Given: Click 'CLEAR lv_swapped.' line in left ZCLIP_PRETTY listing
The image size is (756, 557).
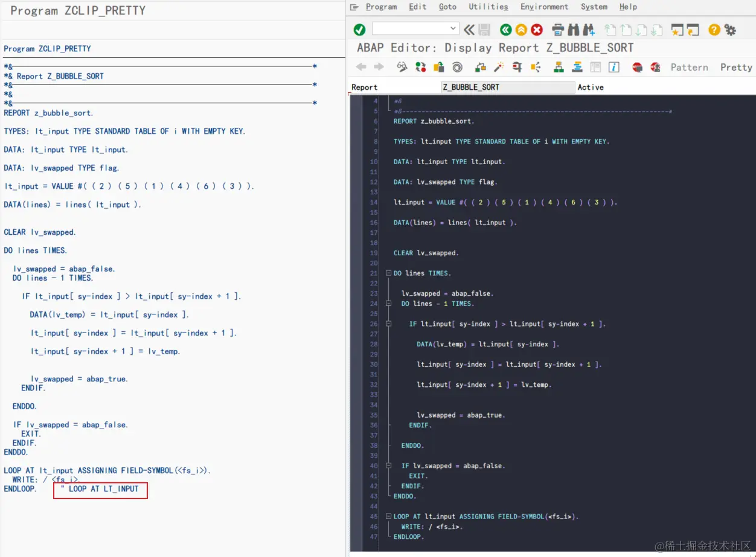Looking at the screenshot, I should 40,232.
